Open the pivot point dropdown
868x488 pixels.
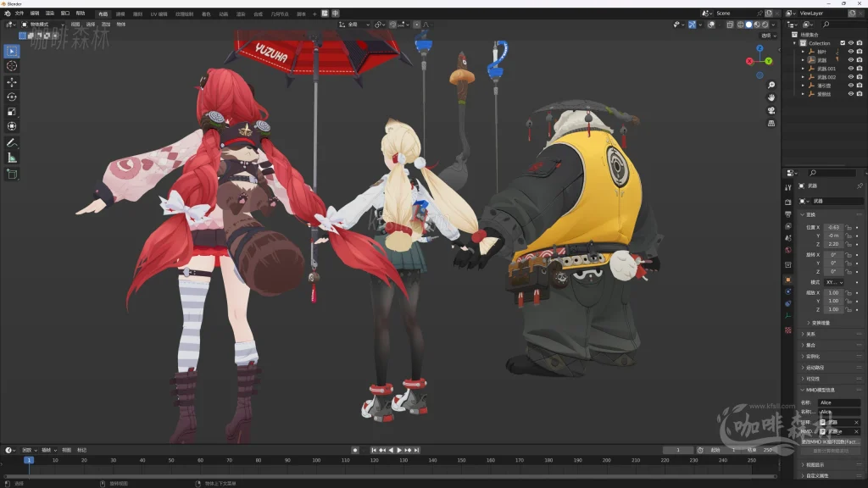[380, 25]
